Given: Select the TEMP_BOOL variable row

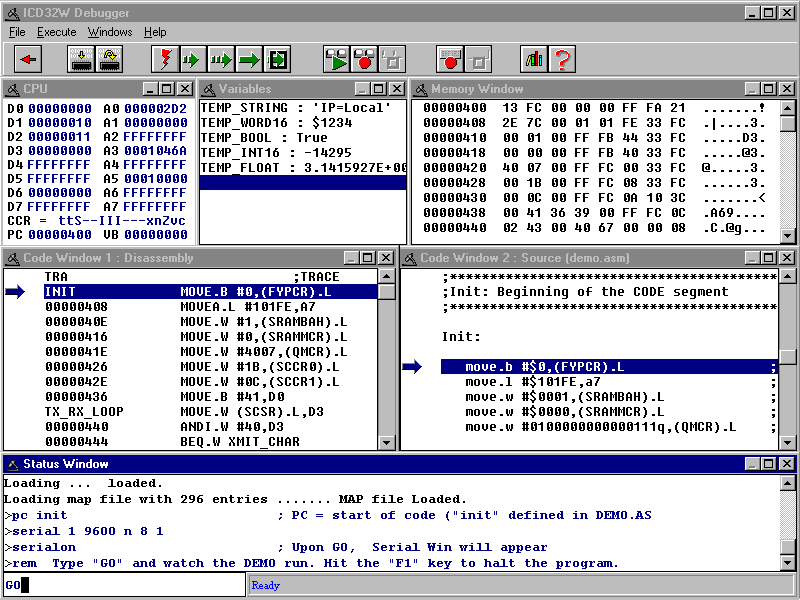Looking at the screenshot, I should pos(303,138).
